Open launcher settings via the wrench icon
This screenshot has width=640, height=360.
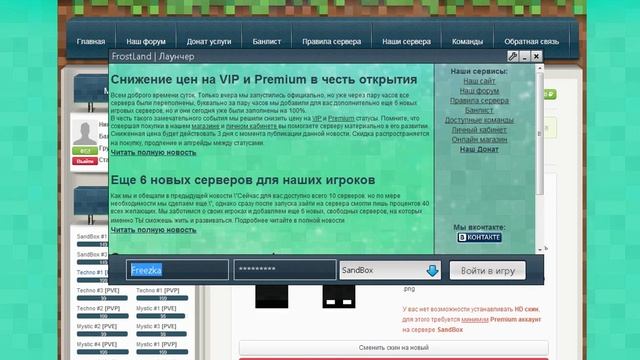(x=512, y=56)
